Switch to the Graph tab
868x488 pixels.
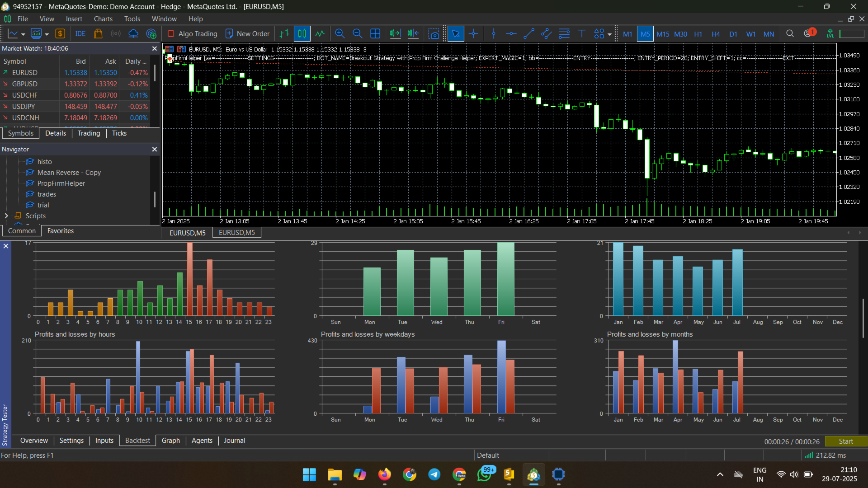coord(170,441)
